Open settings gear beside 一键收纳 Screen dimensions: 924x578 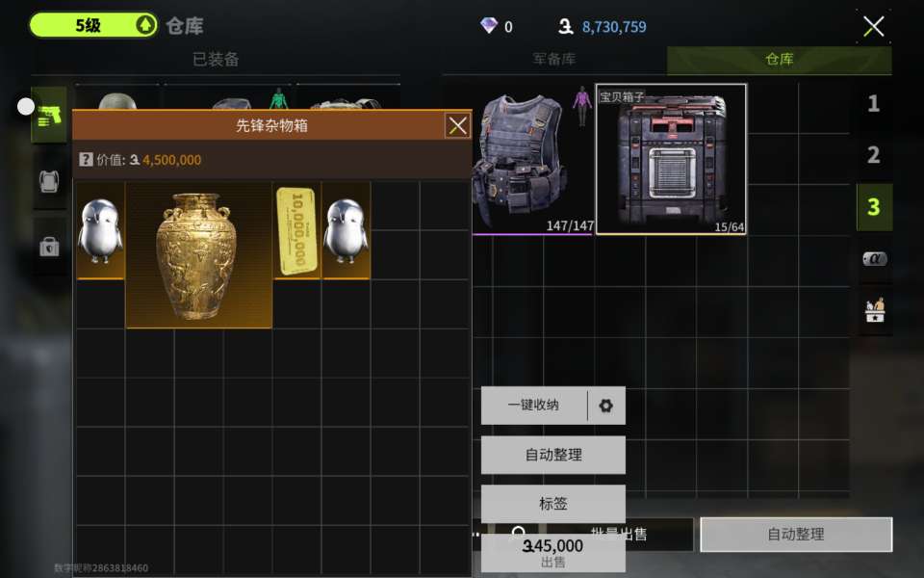click(x=605, y=406)
